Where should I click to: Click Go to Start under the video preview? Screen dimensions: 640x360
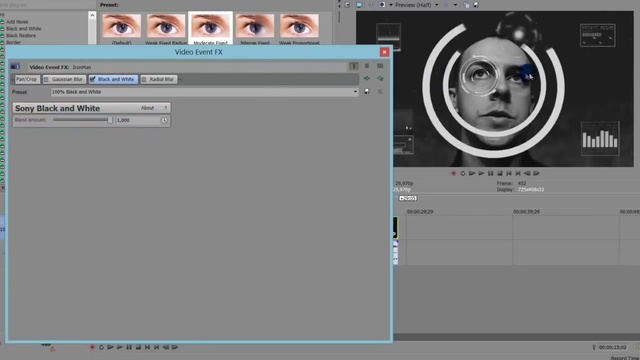coord(509,173)
